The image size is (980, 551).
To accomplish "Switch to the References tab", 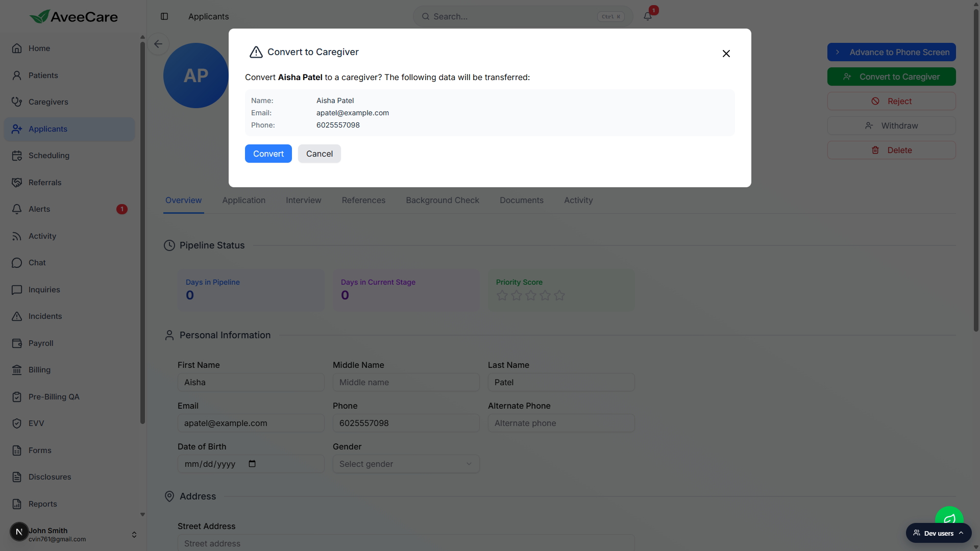I will (363, 201).
